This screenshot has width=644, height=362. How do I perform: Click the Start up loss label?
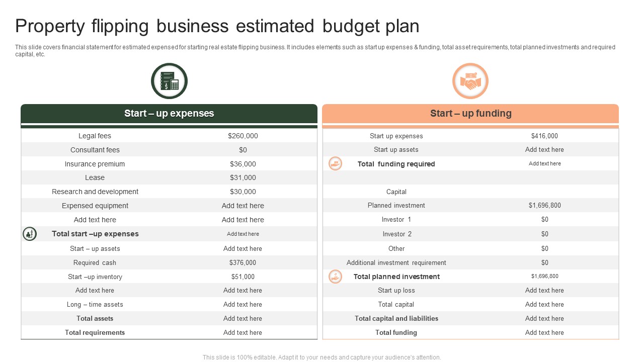pyautogui.click(x=396, y=290)
